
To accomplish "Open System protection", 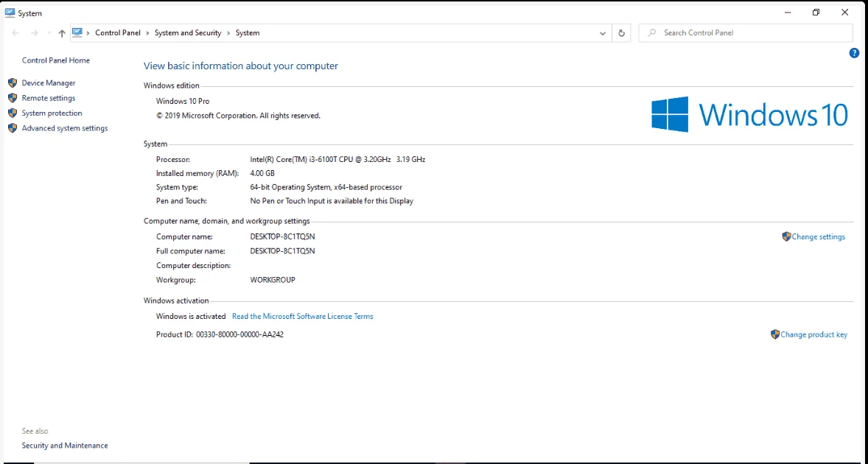I will coord(52,113).
